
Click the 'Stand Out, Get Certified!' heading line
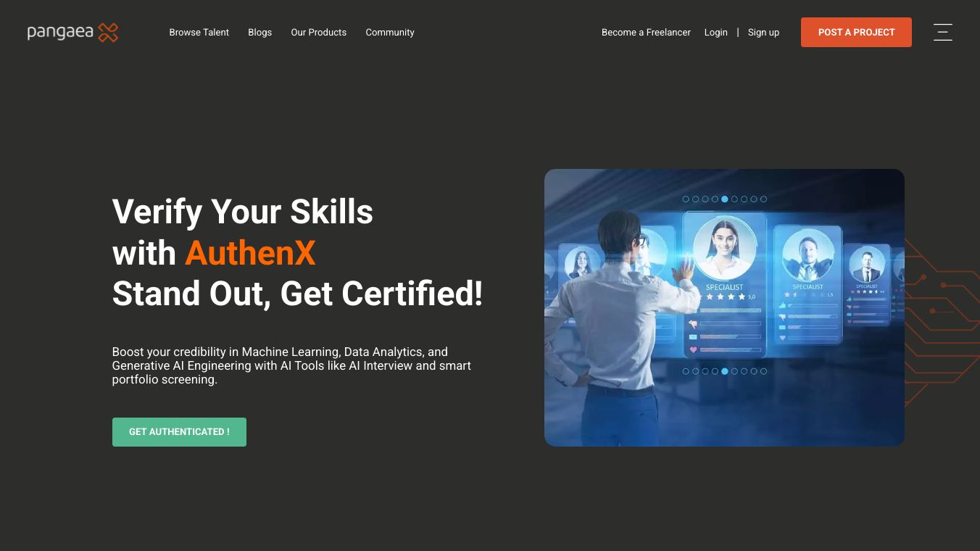297,294
